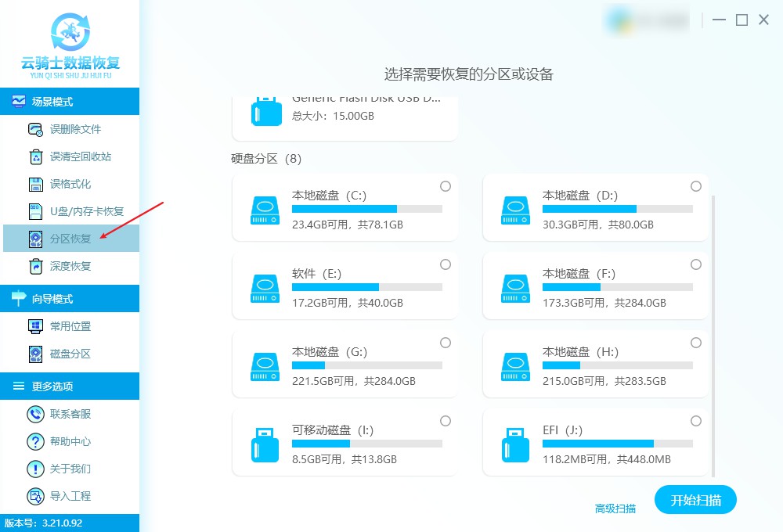Select the 软件 (E:) radio button
Image resolution: width=783 pixels, height=532 pixels.
pyautogui.click(x=446, y=264)
